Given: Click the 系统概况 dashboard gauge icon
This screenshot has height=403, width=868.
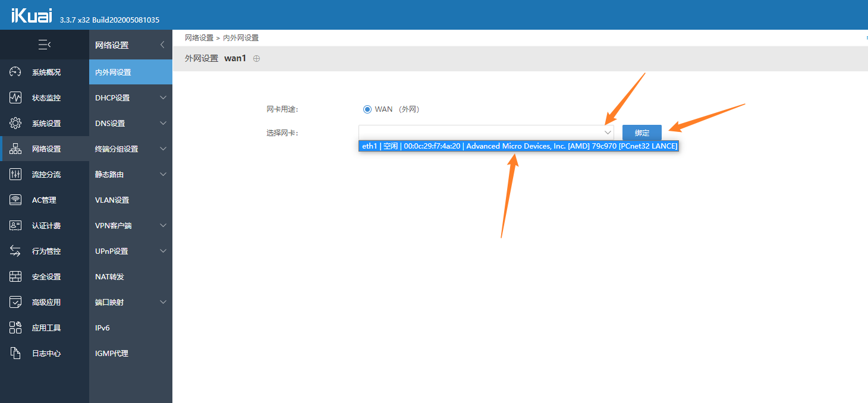Looking at the screenshot, I should tap(15, 72).
